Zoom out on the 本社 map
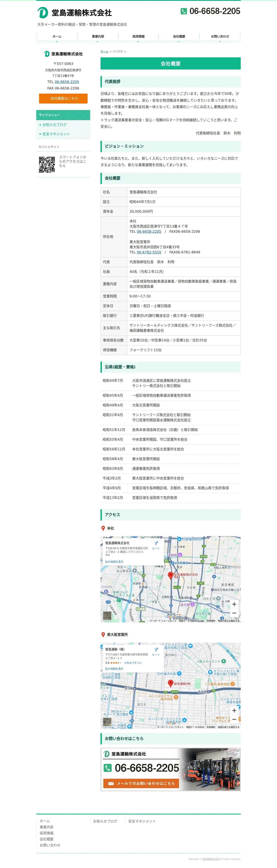The image size is (277, 868). (x=234, y=613)
